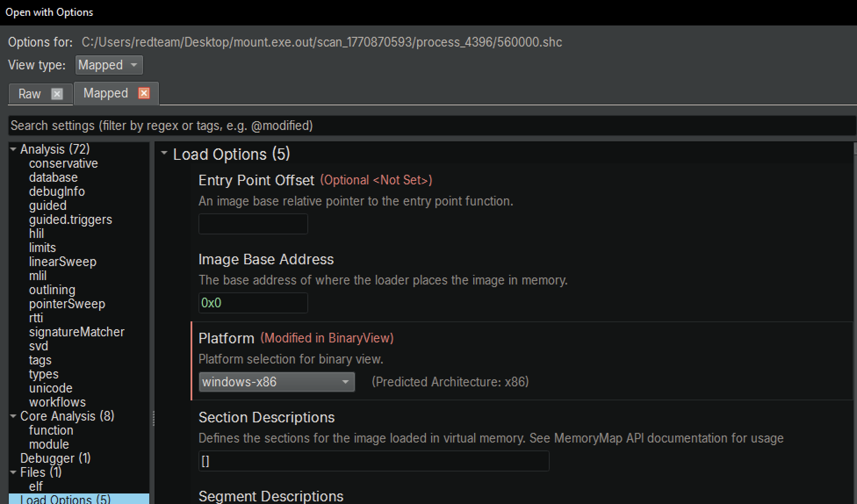This screenshot has width=857, height=504.
Task: Open the limits settings category
Action: [x=42, y=248]
